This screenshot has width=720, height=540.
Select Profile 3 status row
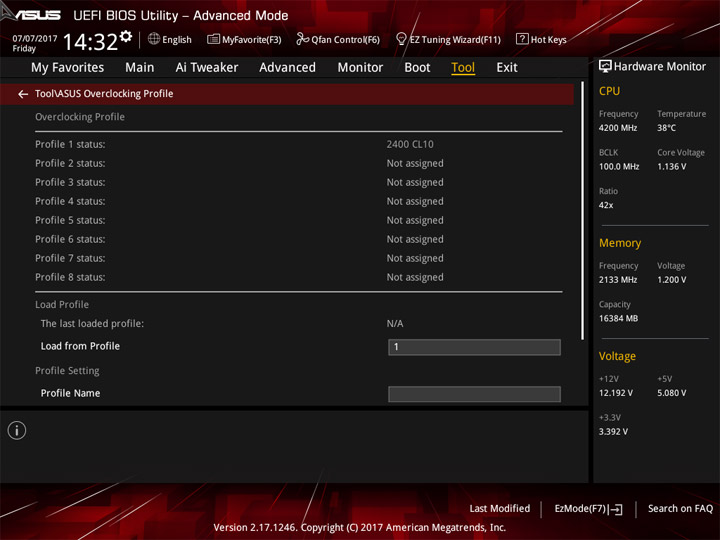(298, 182)
